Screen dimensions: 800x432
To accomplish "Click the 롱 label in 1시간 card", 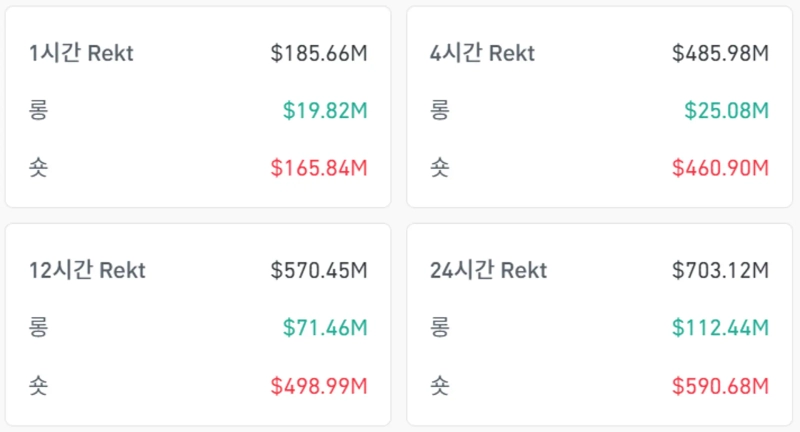I will 39,110.
